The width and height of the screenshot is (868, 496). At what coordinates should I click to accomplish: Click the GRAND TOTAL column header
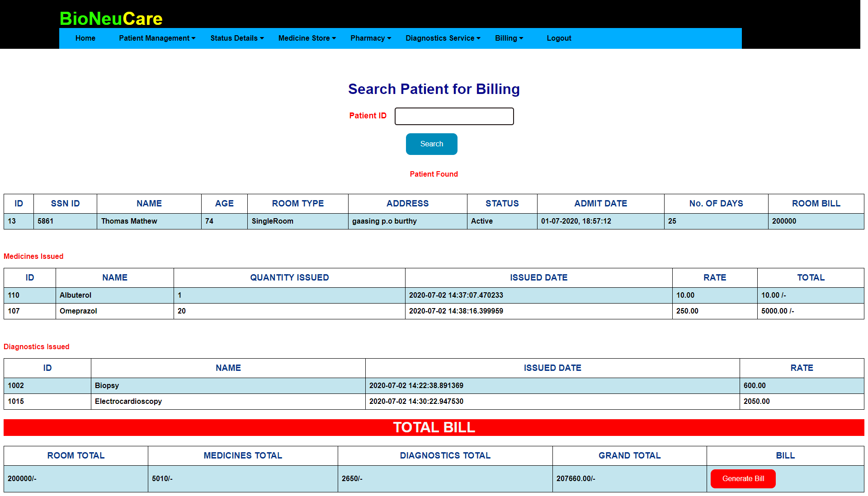[629, 456]
